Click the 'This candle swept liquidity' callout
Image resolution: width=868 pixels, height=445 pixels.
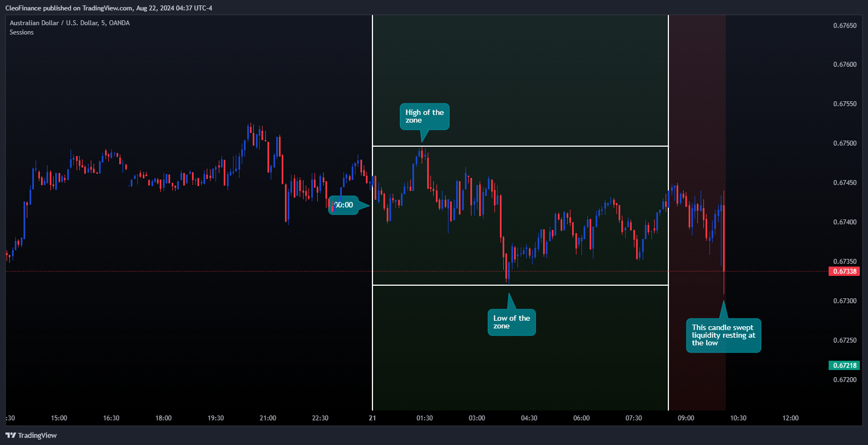tap(724, 336)
